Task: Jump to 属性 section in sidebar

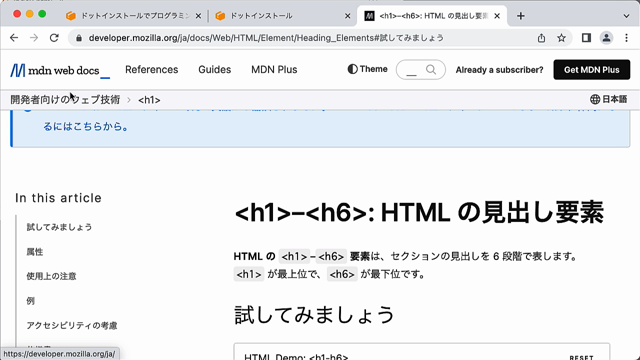Action: click(x=35, y=252)
